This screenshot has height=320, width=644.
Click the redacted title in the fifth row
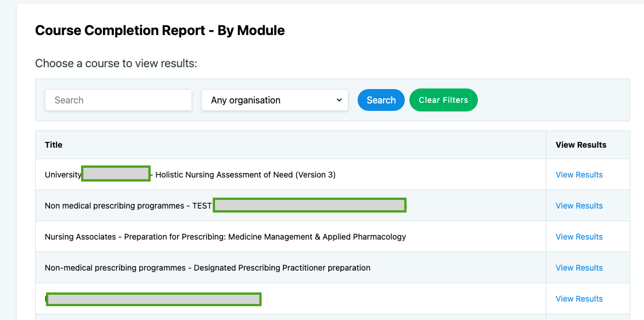(x=154, y=299)
